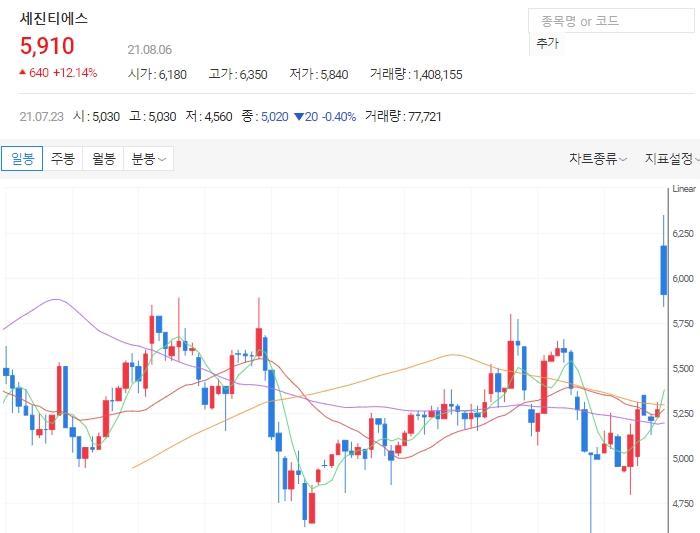
Task: Click the 5,500 price axis label
Action: pyautogui.click(x=683, y=369)
